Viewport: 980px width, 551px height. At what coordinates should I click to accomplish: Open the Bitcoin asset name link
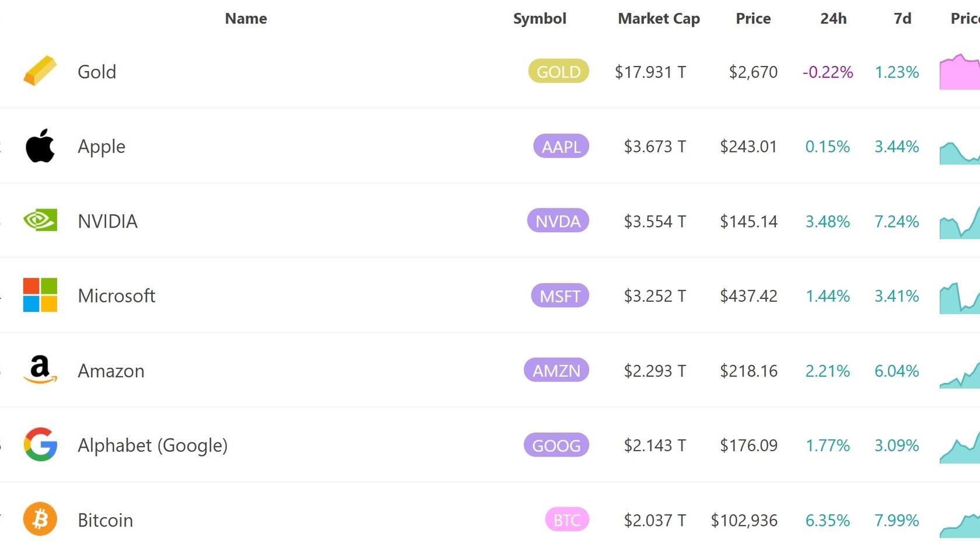[x=106, y=520]
